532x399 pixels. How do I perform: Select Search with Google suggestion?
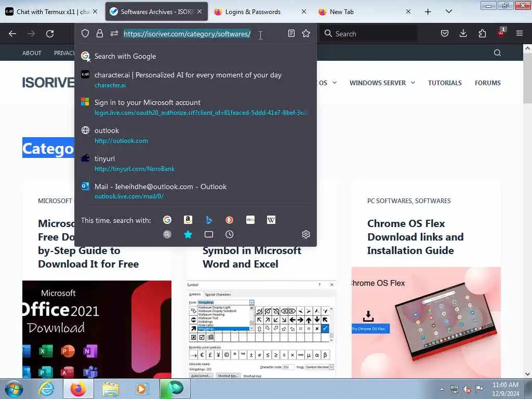[x=195, y=56]
